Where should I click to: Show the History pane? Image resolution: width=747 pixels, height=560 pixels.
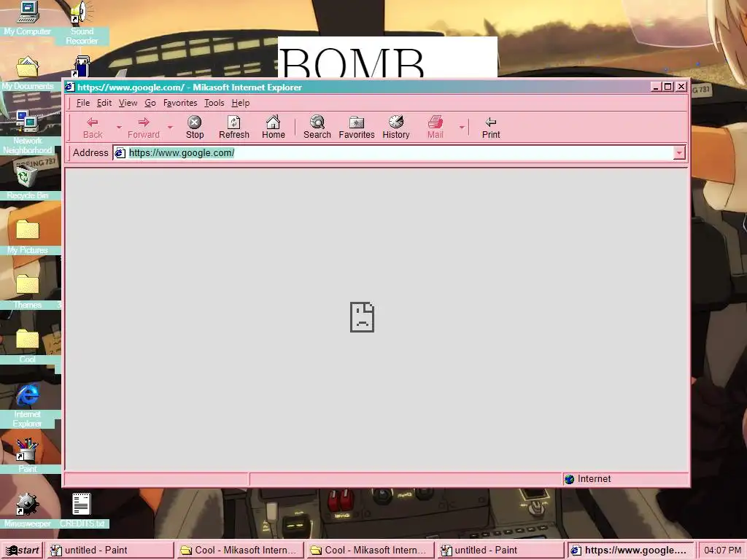point(396,127)
